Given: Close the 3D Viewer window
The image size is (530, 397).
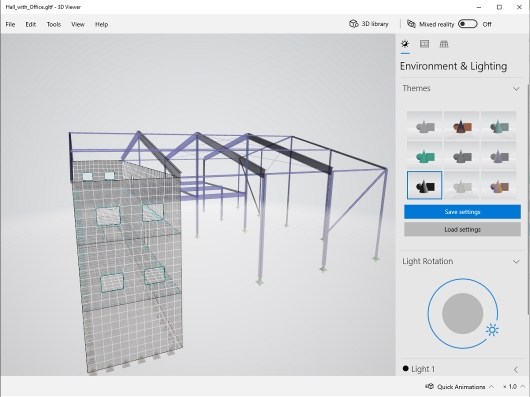Looking at the screenshot, I should [520, 7].
